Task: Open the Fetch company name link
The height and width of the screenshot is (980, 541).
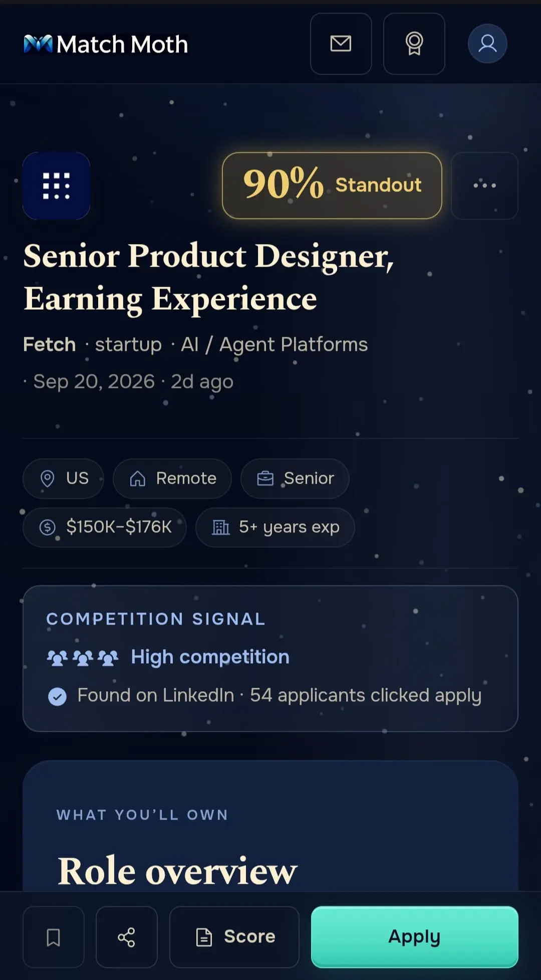Action: tap(50, 344)
